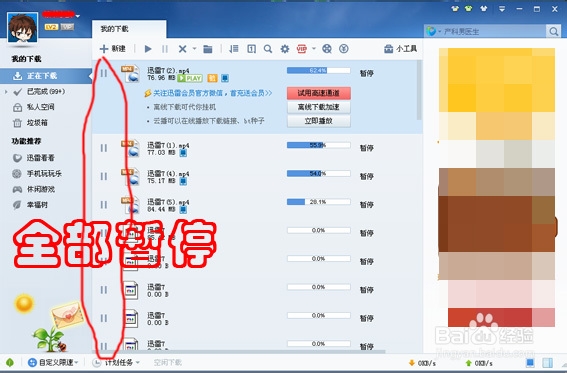Open the title bar main menu arrow
Image resolution: width=567 pixels, height=373 pixels.
[502, 9]
